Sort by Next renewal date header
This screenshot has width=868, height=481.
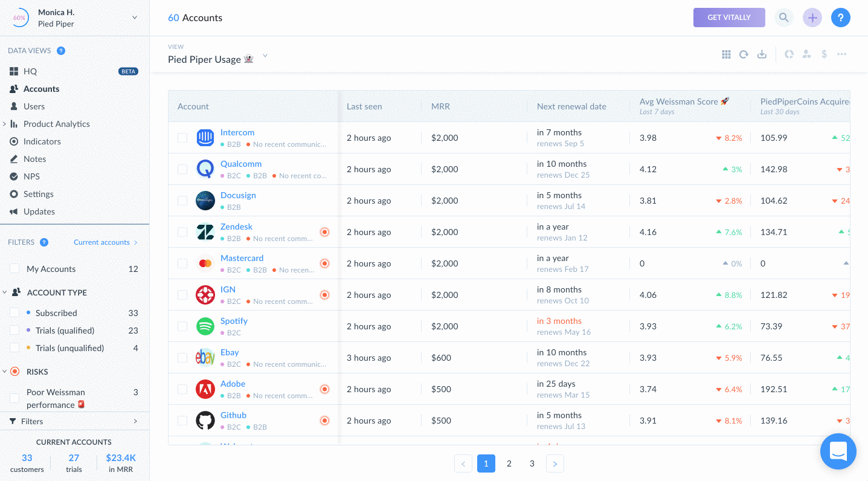coord(571,106)
